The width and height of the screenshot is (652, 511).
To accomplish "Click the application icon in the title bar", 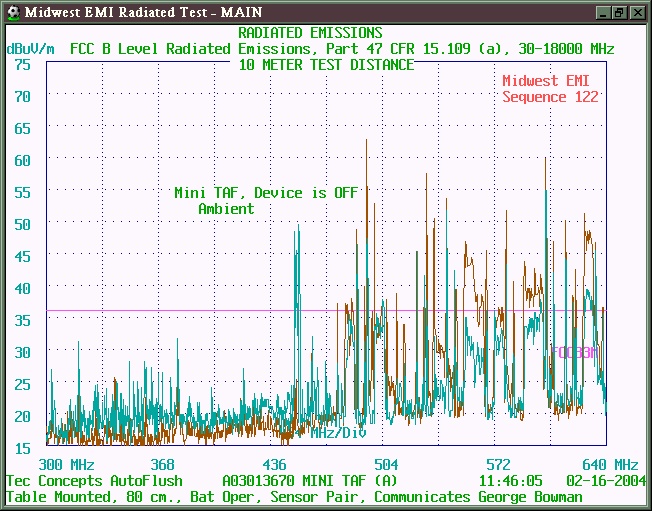I will pos(11,12).
